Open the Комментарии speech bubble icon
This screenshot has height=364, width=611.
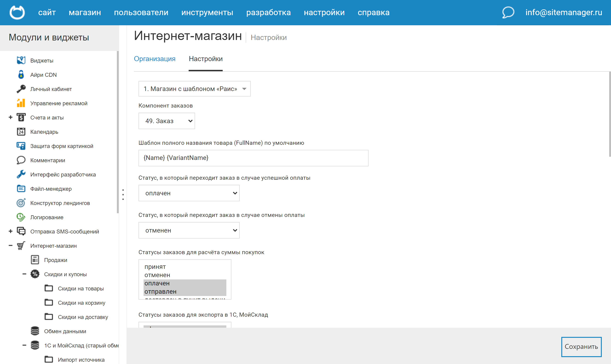(x=21, y=160)
